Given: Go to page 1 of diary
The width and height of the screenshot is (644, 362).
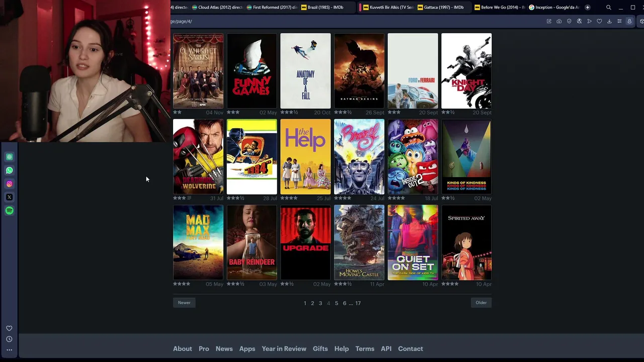Looking at the screenshot, I should (305, 303).
